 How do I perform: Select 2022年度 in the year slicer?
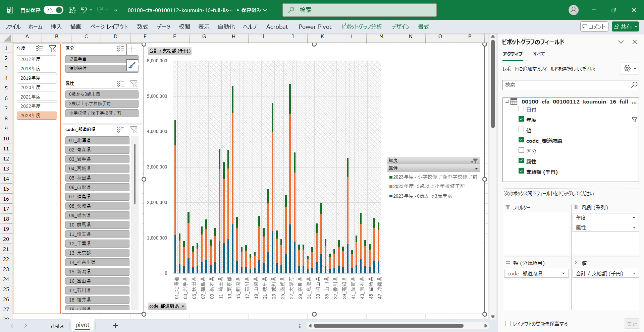tap(37, 106)
